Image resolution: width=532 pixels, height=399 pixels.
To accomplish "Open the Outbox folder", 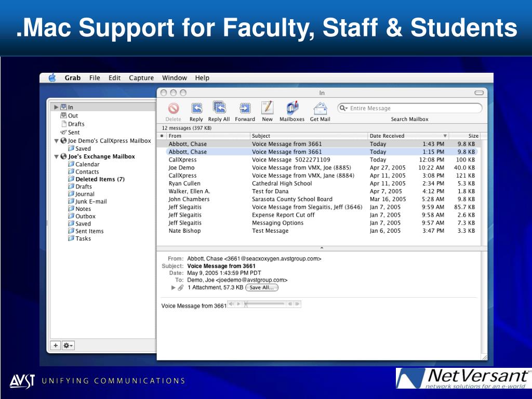I will (85, 217).
